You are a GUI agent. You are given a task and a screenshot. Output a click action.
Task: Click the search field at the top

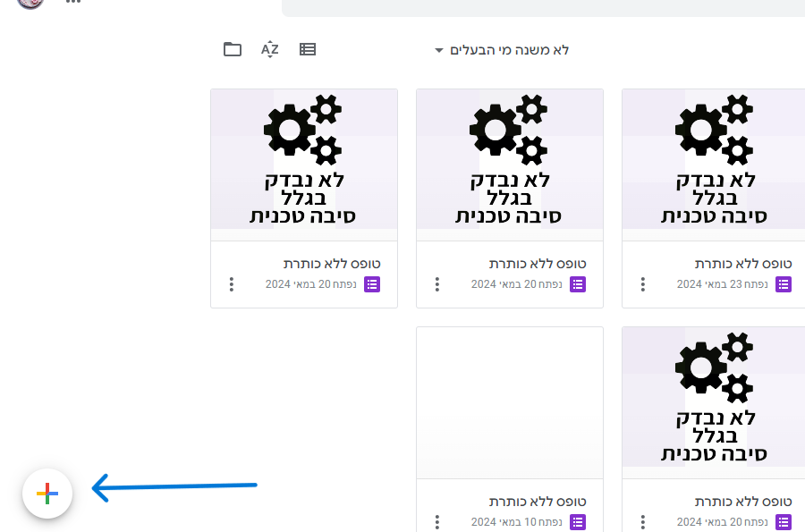[x=537, y=7]
